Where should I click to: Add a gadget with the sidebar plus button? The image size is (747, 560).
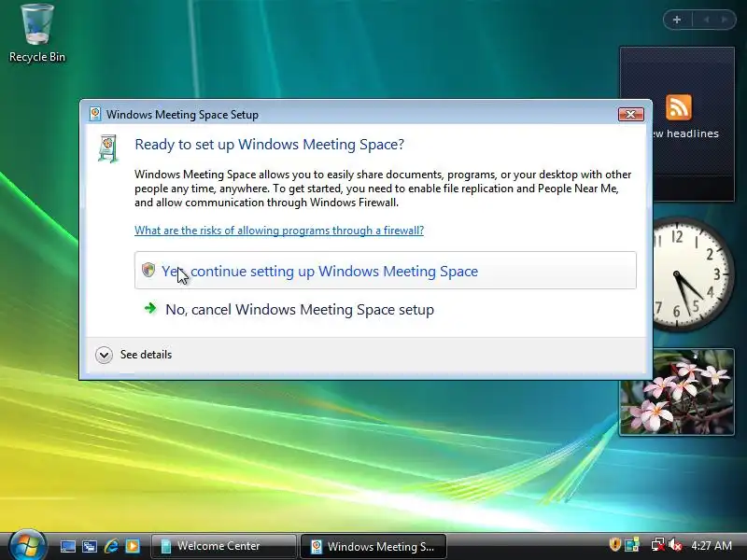(677, 20)
